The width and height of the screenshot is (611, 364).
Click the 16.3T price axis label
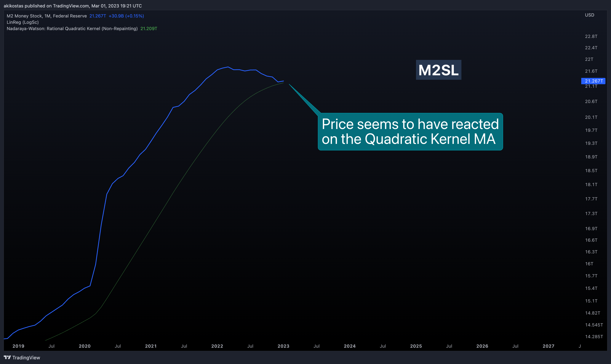tap(591, 252)
